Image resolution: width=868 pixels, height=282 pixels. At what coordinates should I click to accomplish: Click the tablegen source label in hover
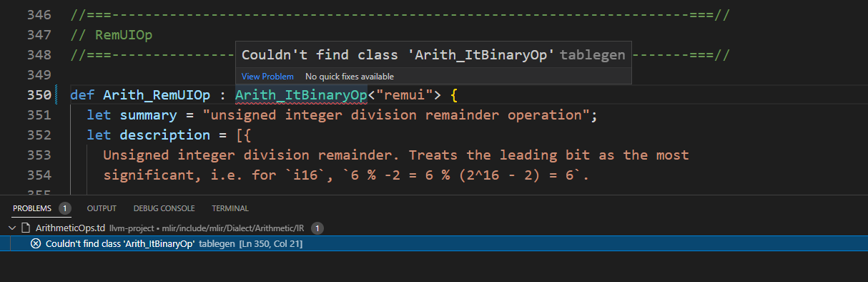click(592, 55)
